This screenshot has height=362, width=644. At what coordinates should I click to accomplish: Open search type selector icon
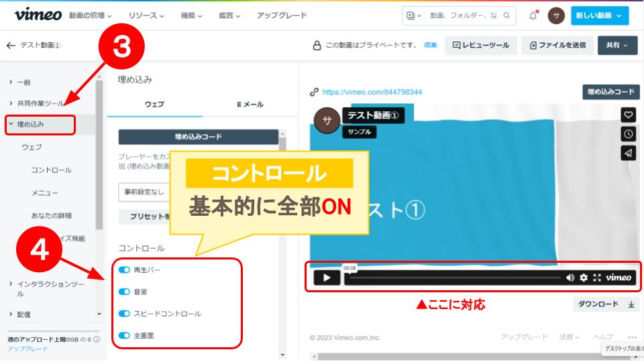414,15
